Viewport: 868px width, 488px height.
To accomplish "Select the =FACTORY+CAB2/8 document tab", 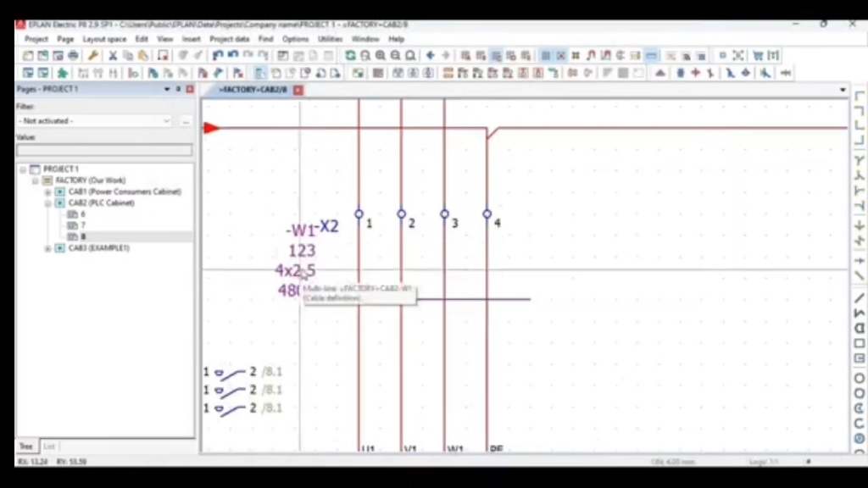I will [x=253, y=90].
